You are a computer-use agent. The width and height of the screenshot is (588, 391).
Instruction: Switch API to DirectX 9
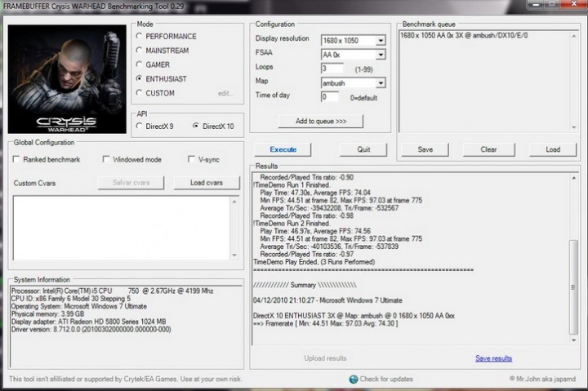(139, 126)
